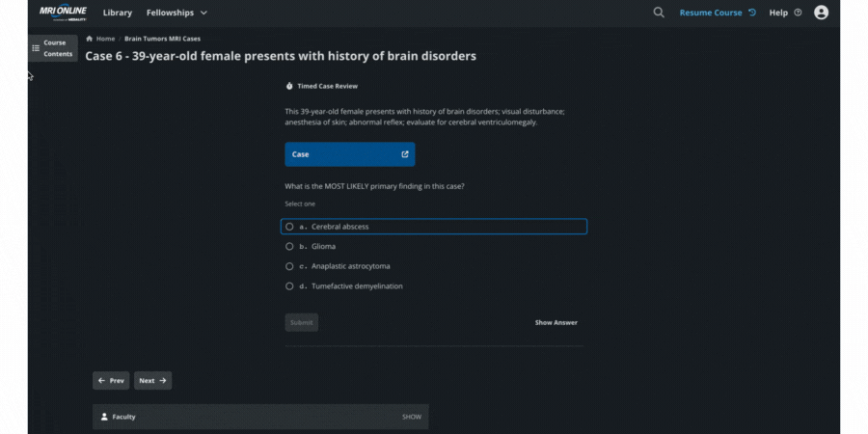
Task: Show the Faculty section
Action: pos(412,417)
